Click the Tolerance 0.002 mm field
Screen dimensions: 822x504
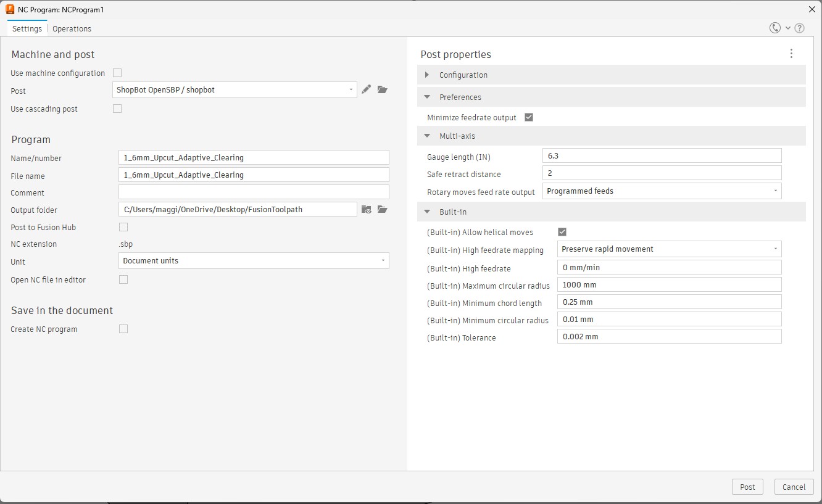tap(670, 336)
